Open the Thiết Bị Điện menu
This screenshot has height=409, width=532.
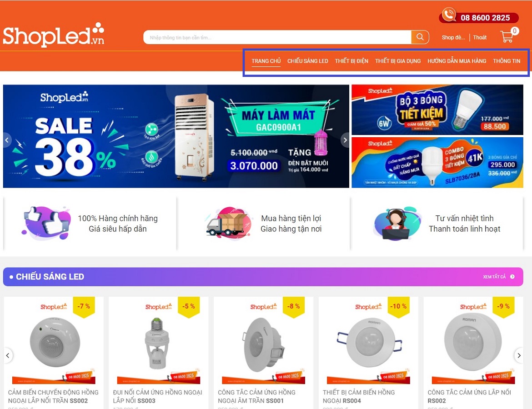[351, 61]
